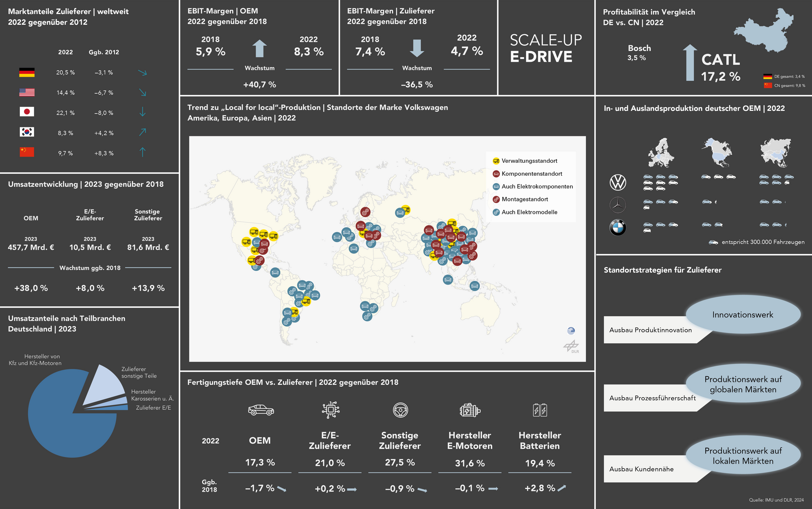Click the Montagestandort legend entry
The width and height of the screenshot is (812, 509).
[525, 199]
